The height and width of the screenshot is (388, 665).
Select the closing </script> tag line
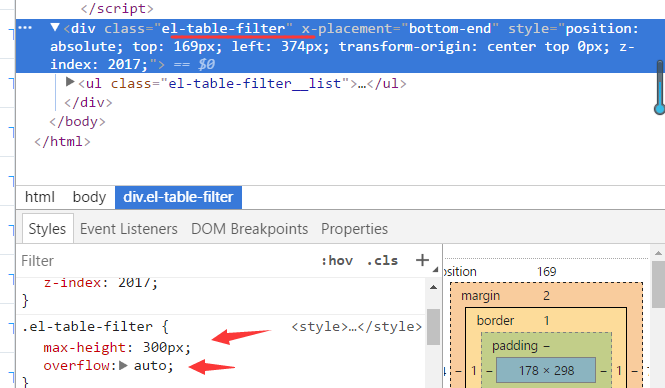coord(117,8)
